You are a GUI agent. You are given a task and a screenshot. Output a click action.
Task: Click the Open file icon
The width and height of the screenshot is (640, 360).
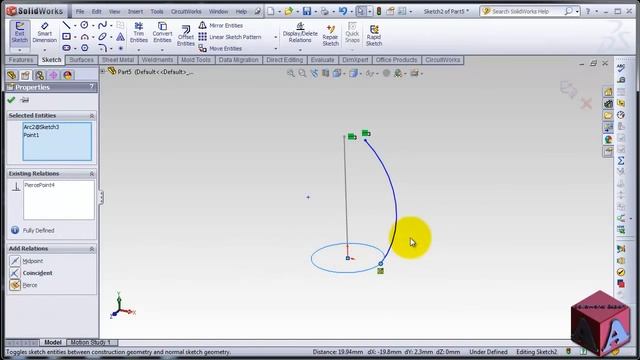pos(289,11)
